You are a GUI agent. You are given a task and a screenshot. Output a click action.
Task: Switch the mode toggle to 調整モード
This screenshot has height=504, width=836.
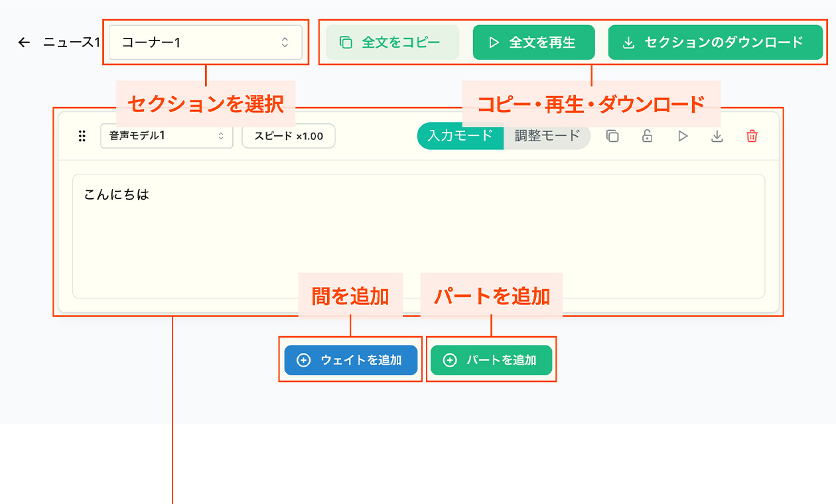pyautogui.click(x=546, y=137)
